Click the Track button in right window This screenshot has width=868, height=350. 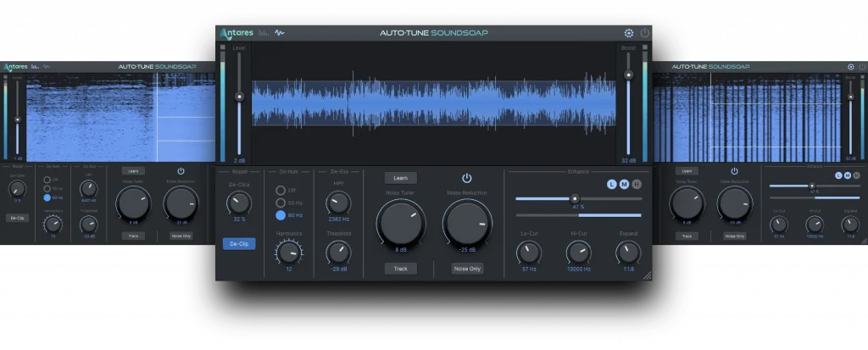(687, 236)
